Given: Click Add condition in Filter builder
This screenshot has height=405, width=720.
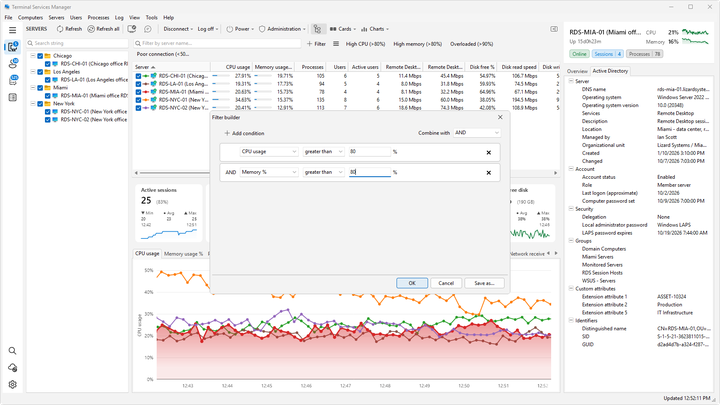Looking at the screenshot, I should (x=244, y=133).
